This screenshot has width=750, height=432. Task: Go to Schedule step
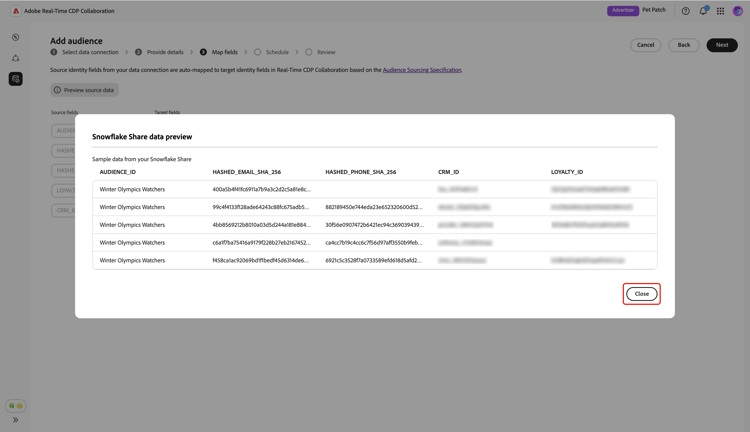pos(271,52)
